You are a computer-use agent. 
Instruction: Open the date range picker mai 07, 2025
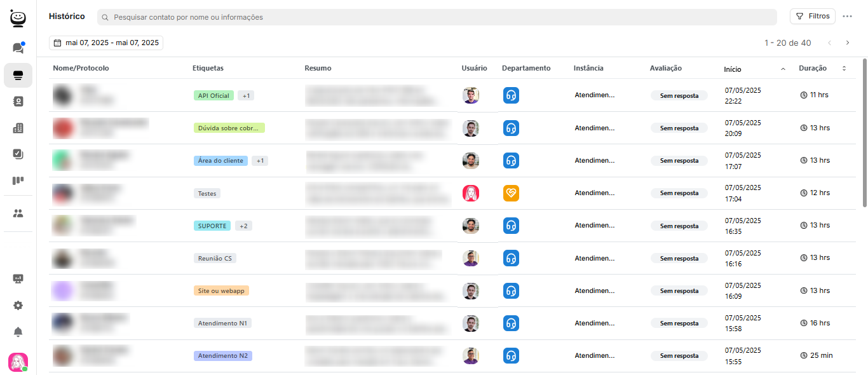106,43
